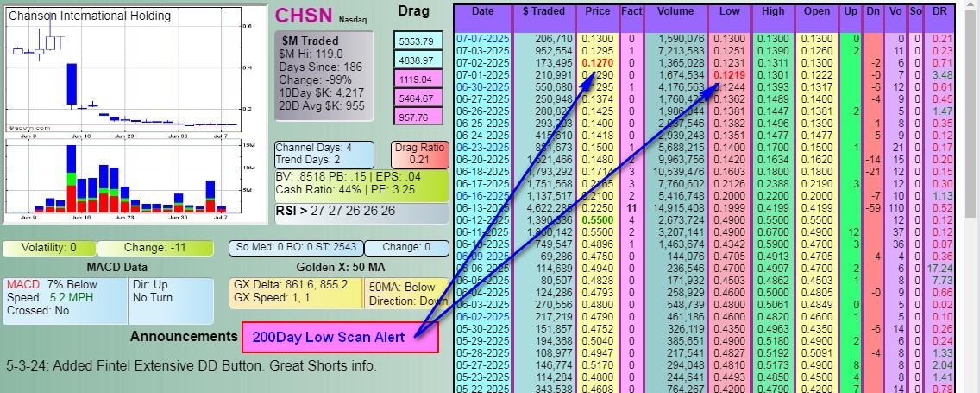980x393 pixels.
Task: Click the volume 14,915,408 cell
Action: coord(677,208)
